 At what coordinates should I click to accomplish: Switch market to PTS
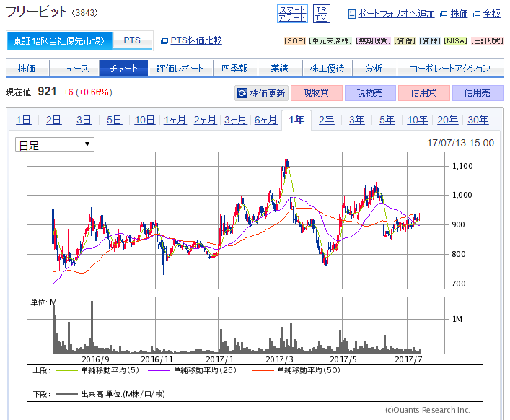click(133, 40)
